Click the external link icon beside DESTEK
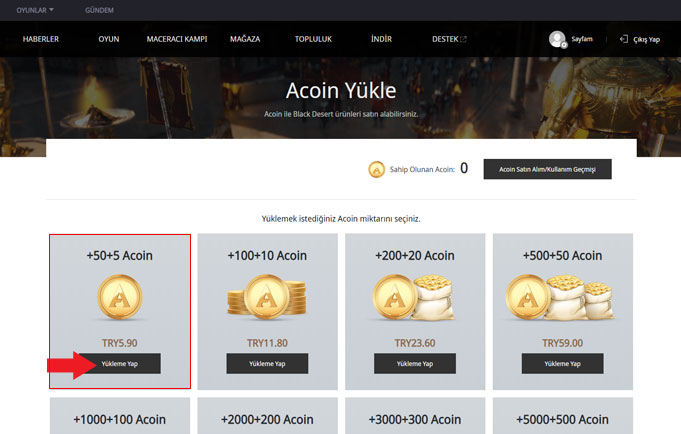 pyautogui.click(x=463, y=39)
